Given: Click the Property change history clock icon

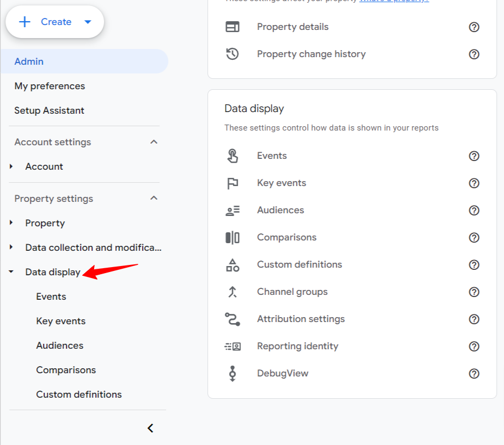Looking at the screenshot, I should pyautogui.click(x=232, y=54).
